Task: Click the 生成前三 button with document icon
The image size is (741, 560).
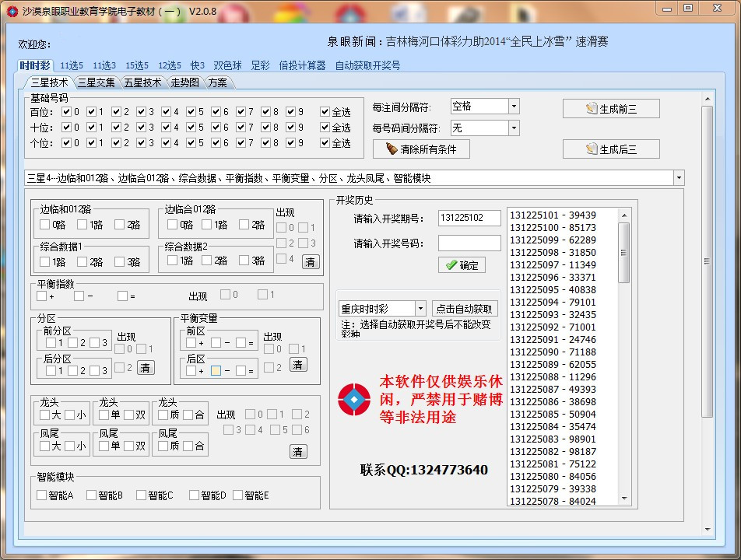Action: (611, 109)
